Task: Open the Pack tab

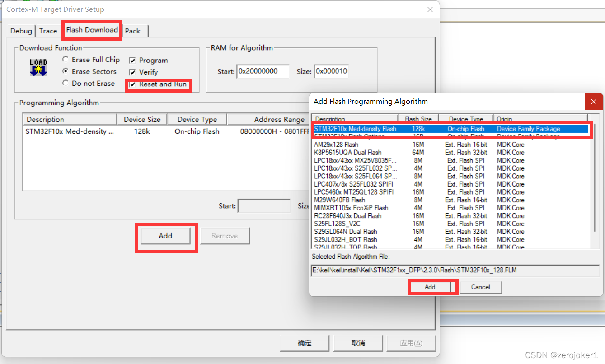Action: tap(133, 31)
